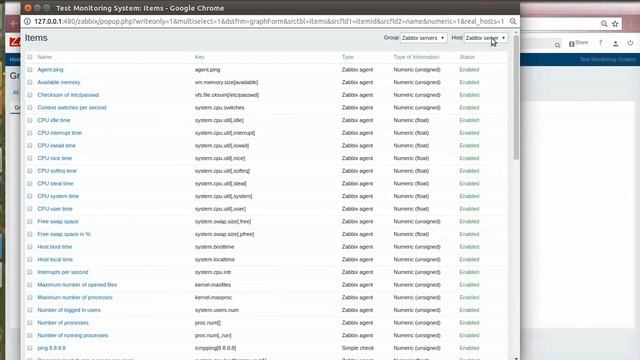The height and width of the screenshot is (360, 640).
Task: Click the help question mark in Zabbix header
Action: pos(600,42)
